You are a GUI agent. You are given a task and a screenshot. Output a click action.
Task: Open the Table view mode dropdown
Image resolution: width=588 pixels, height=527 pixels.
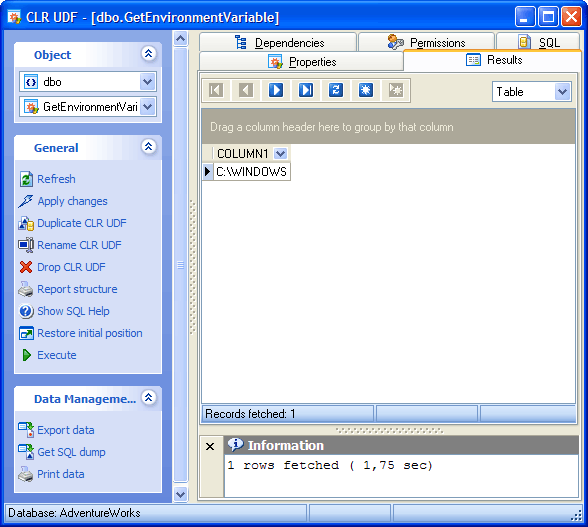(562, 92)
